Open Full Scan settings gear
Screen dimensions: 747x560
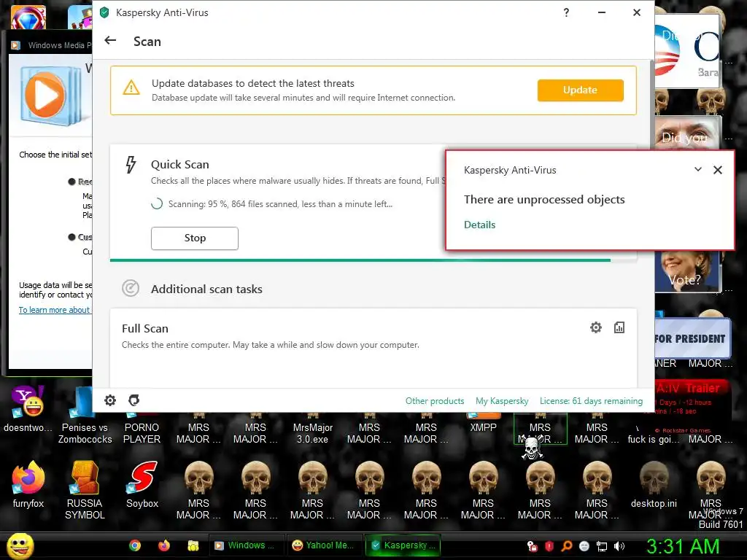coord(595,327)
